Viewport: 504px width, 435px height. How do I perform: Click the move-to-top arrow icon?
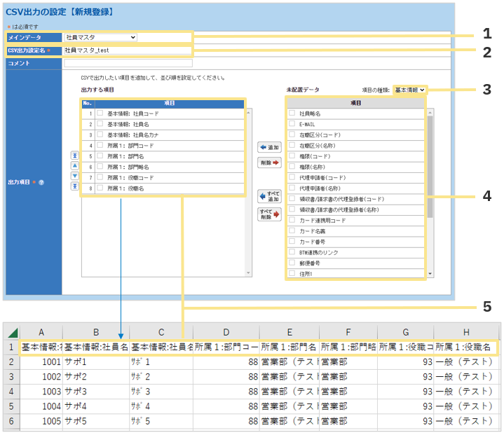[x=74, y=156]
